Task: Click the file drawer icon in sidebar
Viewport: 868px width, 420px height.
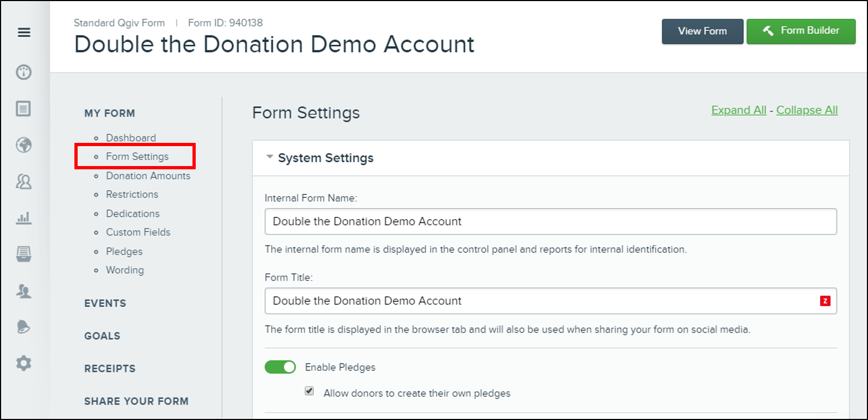Action: (24, 254)
